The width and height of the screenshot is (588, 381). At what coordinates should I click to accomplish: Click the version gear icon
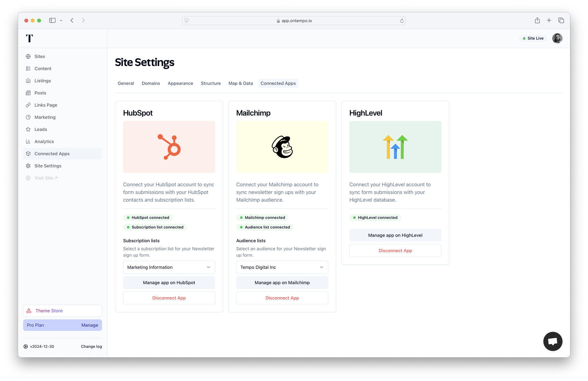click(26, 347)
